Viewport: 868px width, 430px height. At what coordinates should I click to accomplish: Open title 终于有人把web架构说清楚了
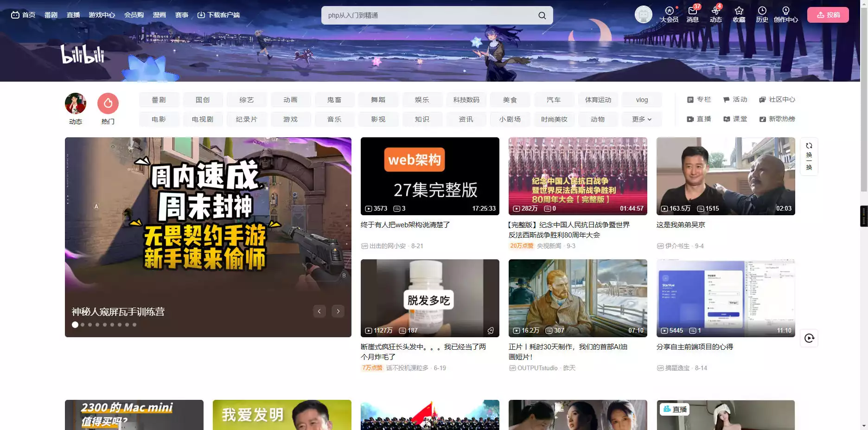(405, 225)
